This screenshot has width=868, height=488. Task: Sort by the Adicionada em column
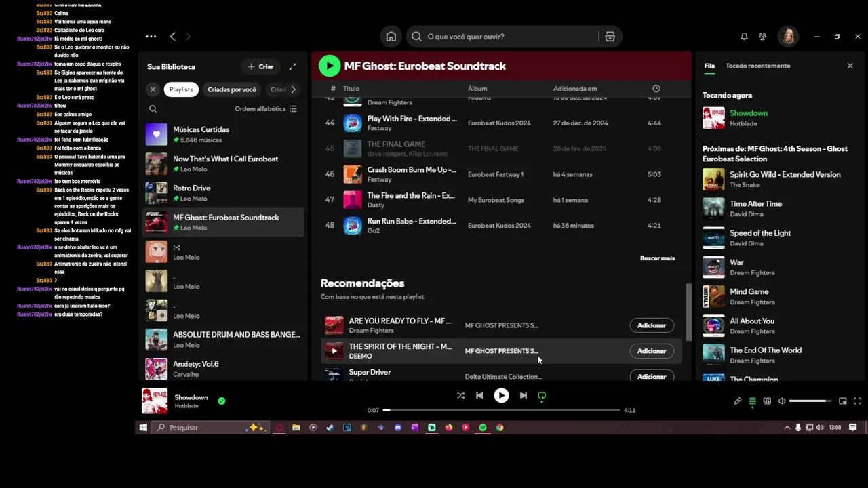point(575,89)
